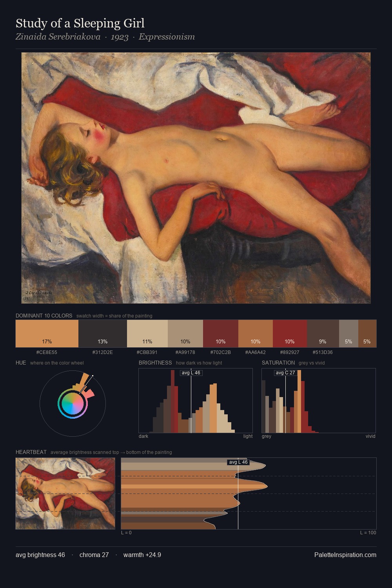
Task: Click the hex code #AA6A42 text
Action: 256,352
